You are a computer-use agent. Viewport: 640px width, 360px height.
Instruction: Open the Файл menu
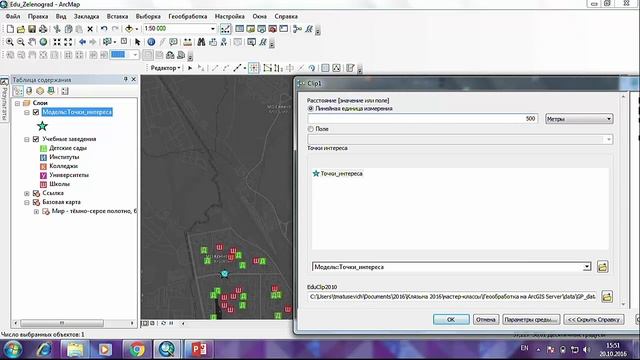pos(13,16)
